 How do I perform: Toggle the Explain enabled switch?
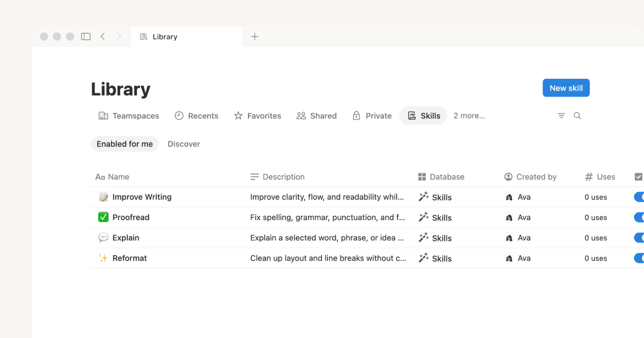(639, 238)
